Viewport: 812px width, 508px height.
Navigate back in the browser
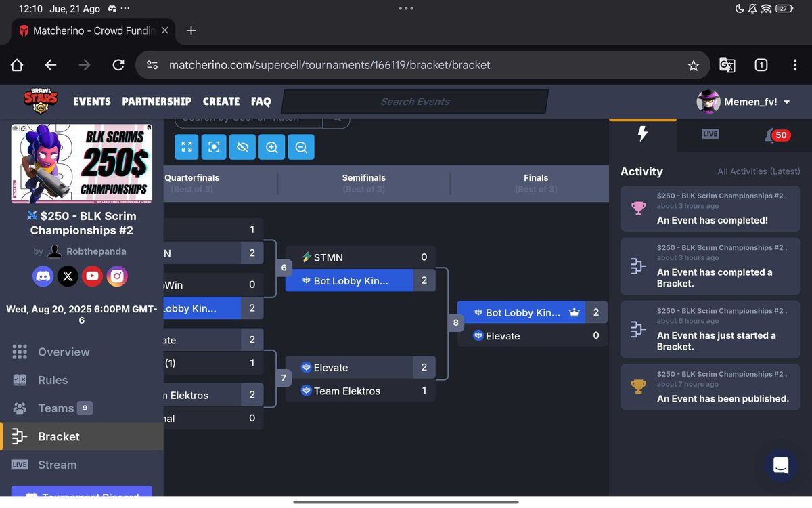(51, 65)
